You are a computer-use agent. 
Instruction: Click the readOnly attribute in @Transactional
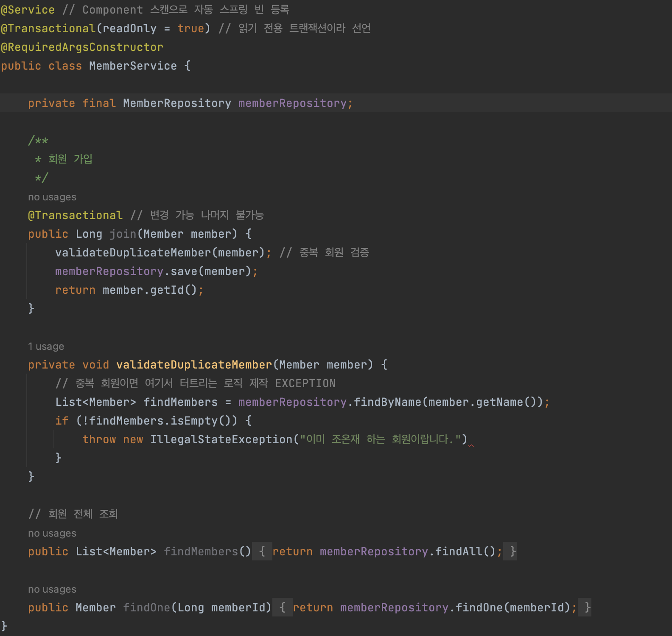coord(129,28)
